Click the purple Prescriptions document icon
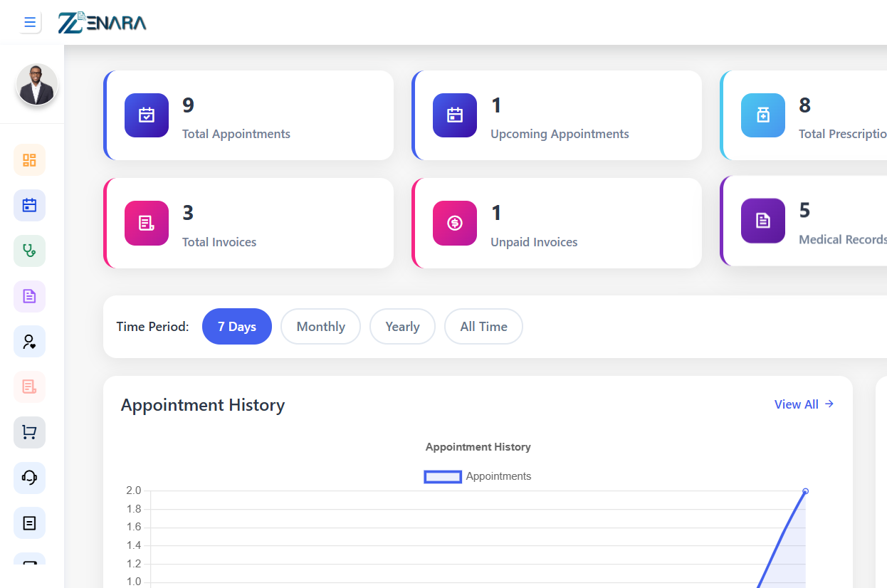The height and width of the screenshot is (588, 887). [x=29, y=295]
